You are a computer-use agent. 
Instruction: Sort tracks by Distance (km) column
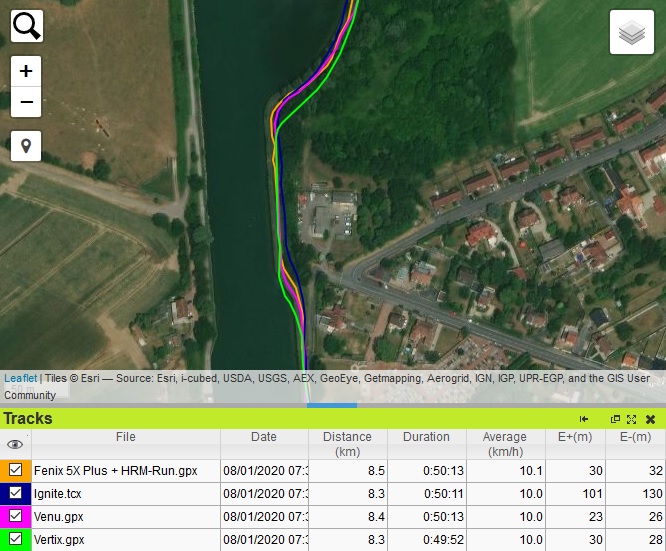click(347, 444)
